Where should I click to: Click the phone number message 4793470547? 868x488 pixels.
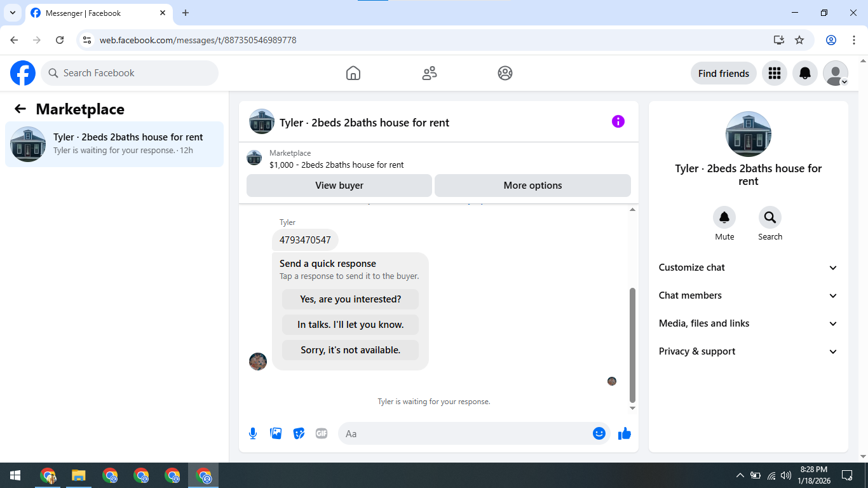(x=305, y=240)
